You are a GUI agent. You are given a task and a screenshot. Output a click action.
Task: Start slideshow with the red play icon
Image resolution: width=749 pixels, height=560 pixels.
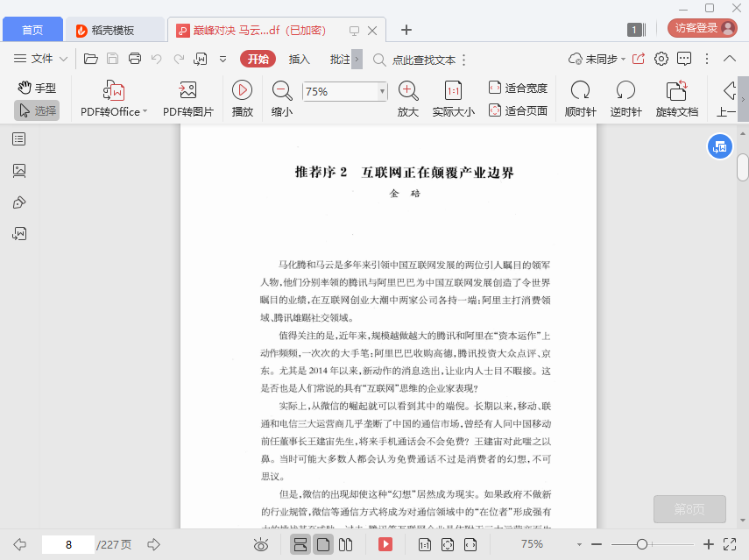tap(385, 544)
